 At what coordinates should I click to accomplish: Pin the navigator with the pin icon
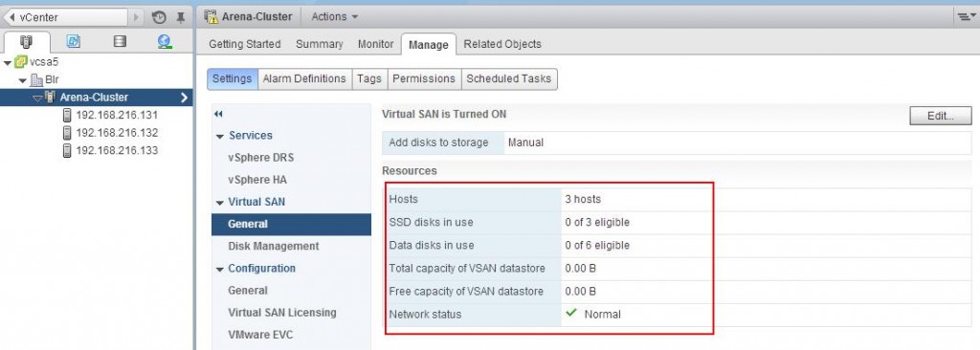181,17
